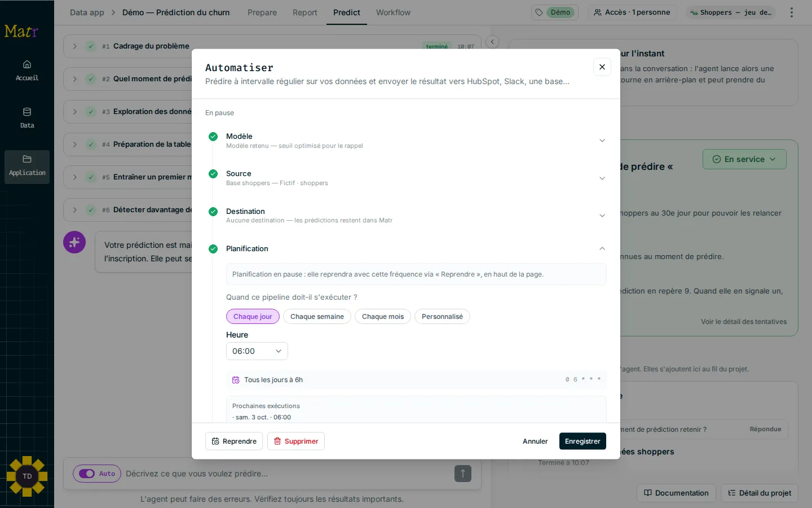This screenshot has height=508, width=812.
Task: Click the Supprimer button
Action: point(296,441)
